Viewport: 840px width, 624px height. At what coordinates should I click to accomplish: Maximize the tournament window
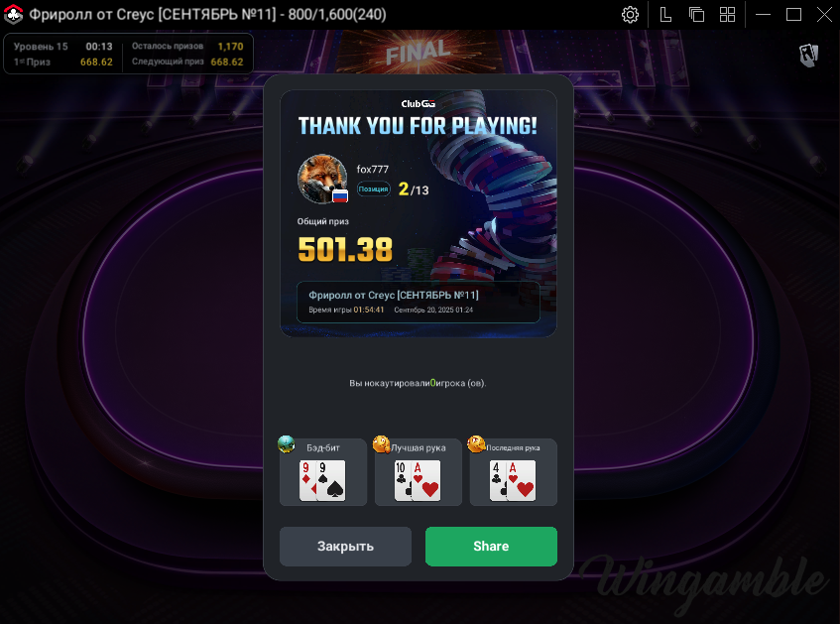click(x=793, y=15)
